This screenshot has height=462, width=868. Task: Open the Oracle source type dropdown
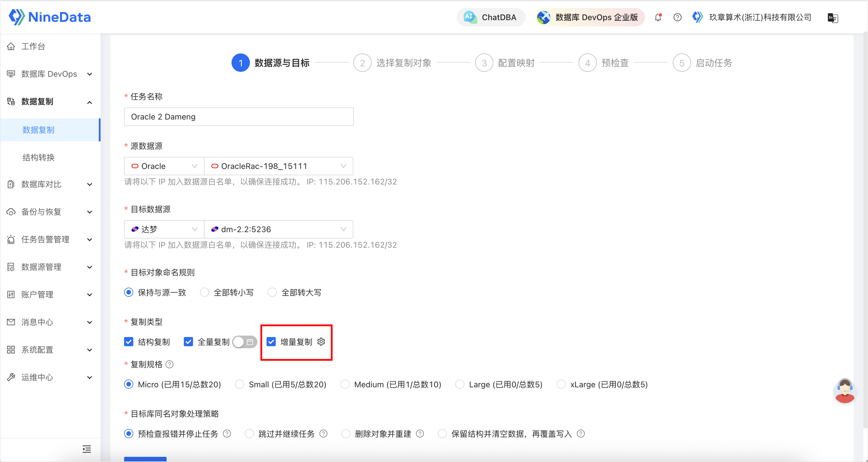164,166
